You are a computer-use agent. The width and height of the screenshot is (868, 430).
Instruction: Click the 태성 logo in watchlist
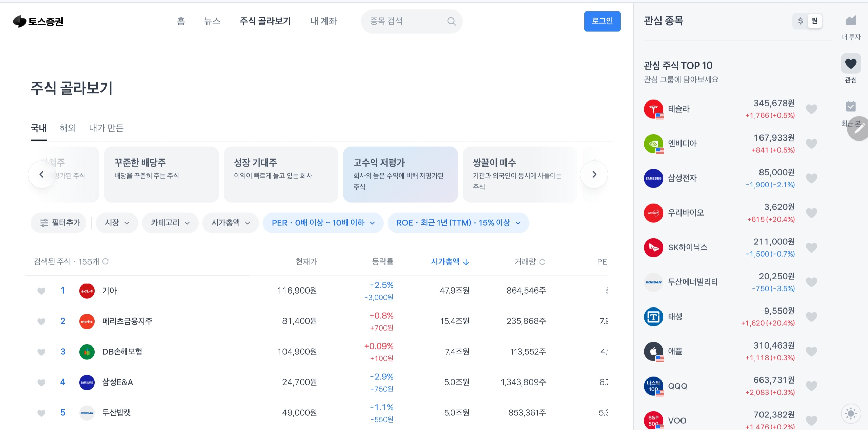653,317
